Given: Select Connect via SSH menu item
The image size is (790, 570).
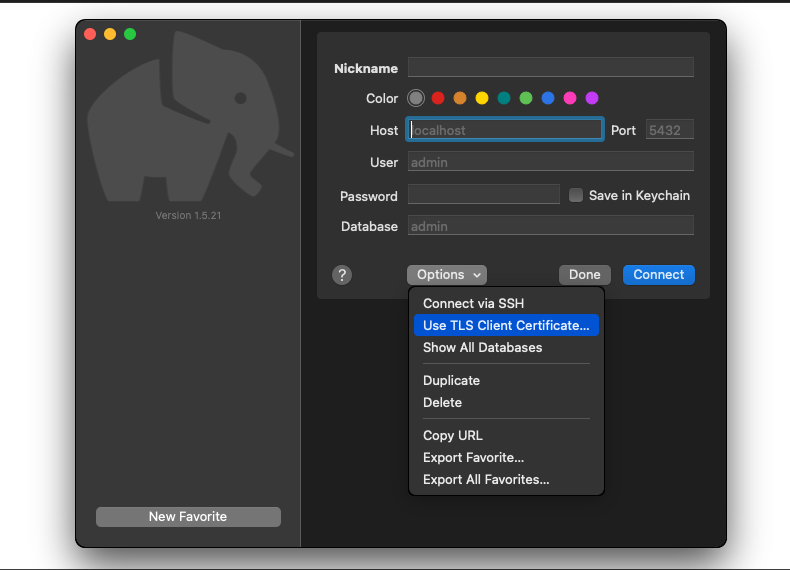Looking at the screenshot, I should pyautogui.click(x=473, y=303).
